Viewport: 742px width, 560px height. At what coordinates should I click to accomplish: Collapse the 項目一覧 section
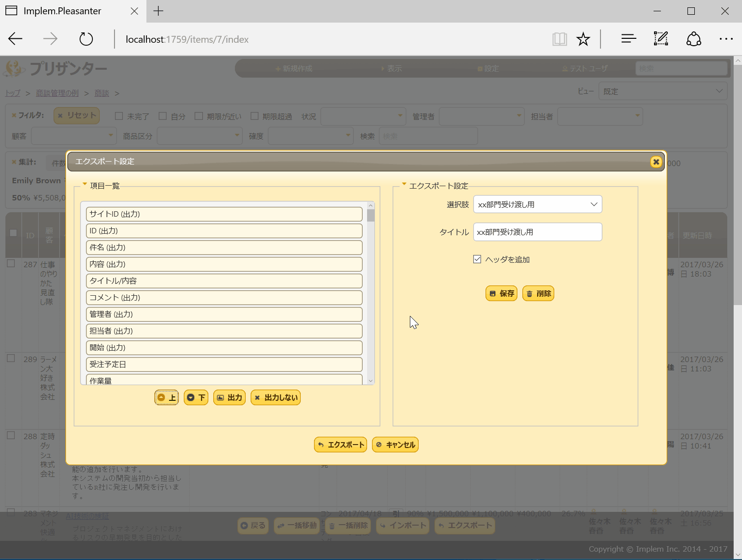point(101,186)
